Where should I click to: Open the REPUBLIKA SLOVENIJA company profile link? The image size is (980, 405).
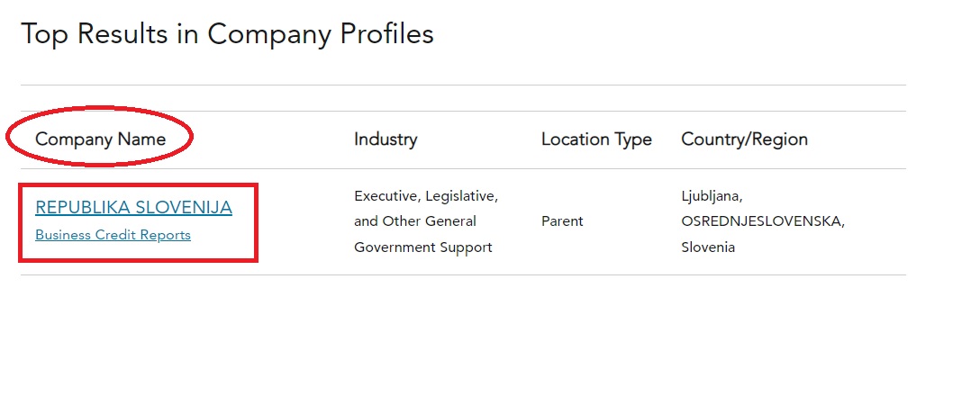coord(133,207)
